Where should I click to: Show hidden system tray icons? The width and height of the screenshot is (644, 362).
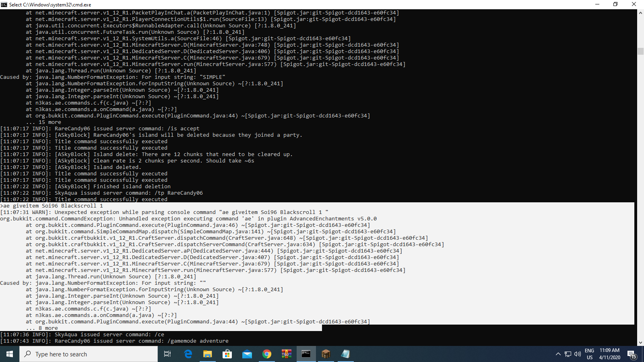click(558, 354)
